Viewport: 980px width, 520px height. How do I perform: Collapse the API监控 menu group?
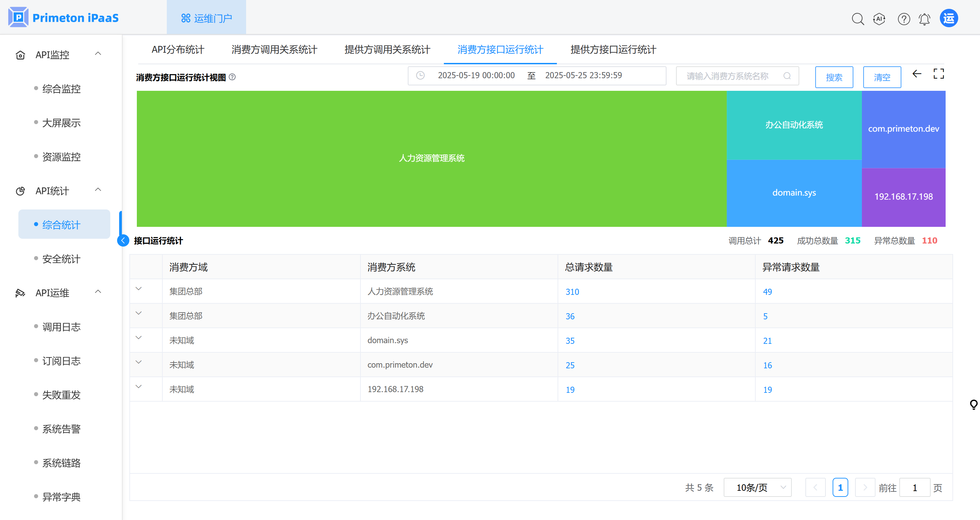pyautogui.click(x=98, y=54)
